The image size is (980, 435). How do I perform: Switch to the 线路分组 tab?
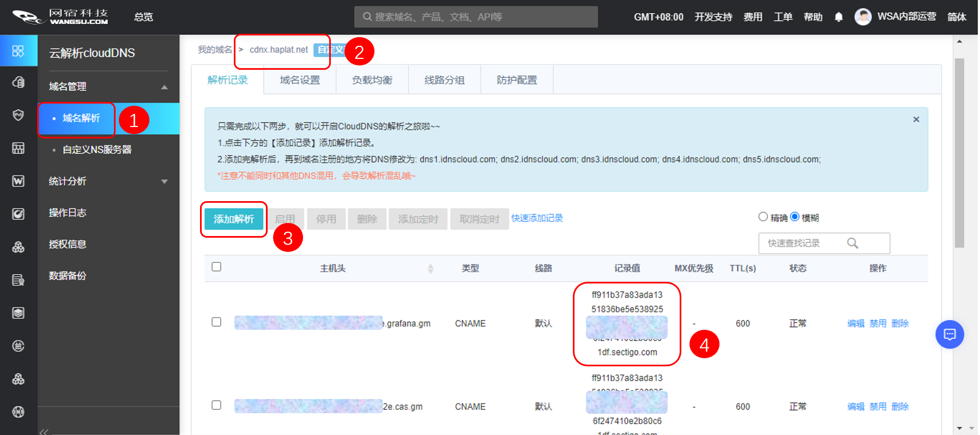(445, 80)
